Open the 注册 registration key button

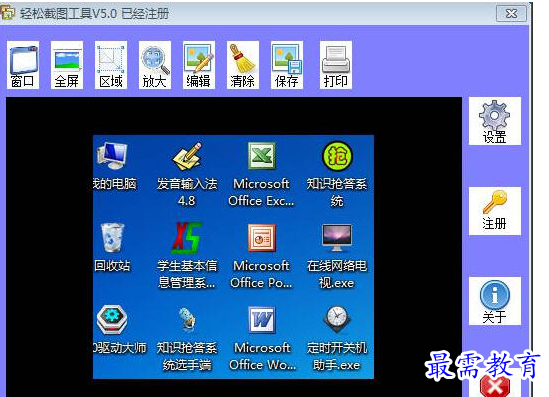point(495,211)
